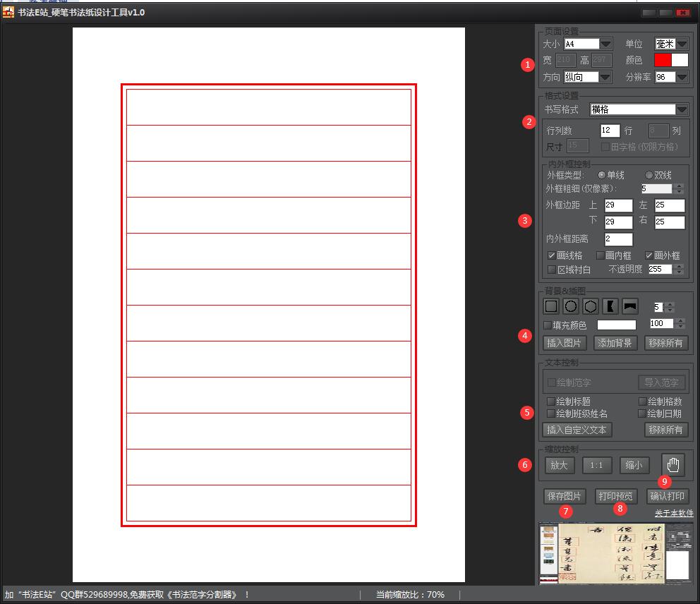The width and height of the screenshot is (700, 604).
Task: Enable the 填充颜色 checkbox
Action: point(547,325)
